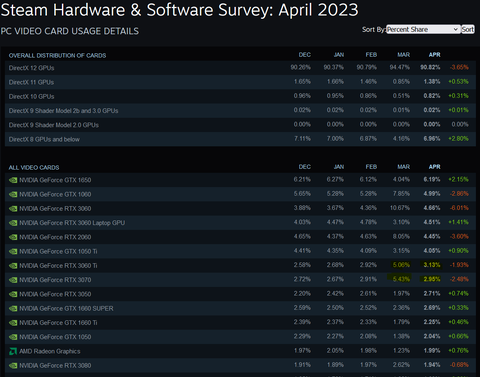The height and width of the screenshot is (377, 480).
Task: Click APR column header in overall distribution table
Action: point(434,55)
